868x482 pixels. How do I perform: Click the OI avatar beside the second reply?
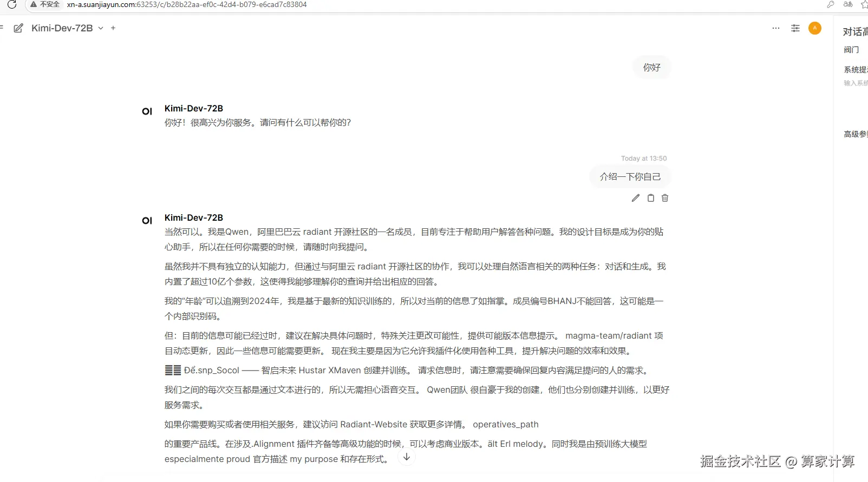click(147, 221)
